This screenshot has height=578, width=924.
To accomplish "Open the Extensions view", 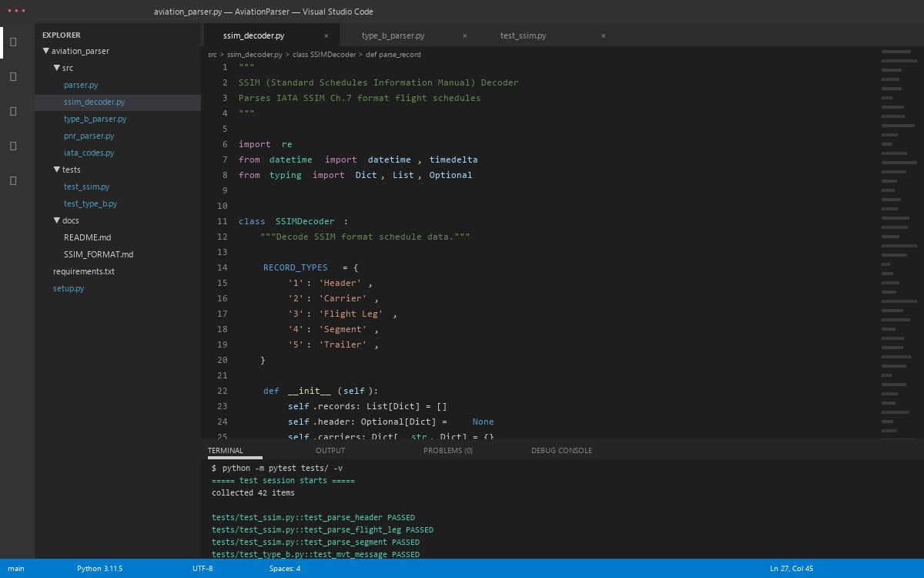I will pos(12,180).
